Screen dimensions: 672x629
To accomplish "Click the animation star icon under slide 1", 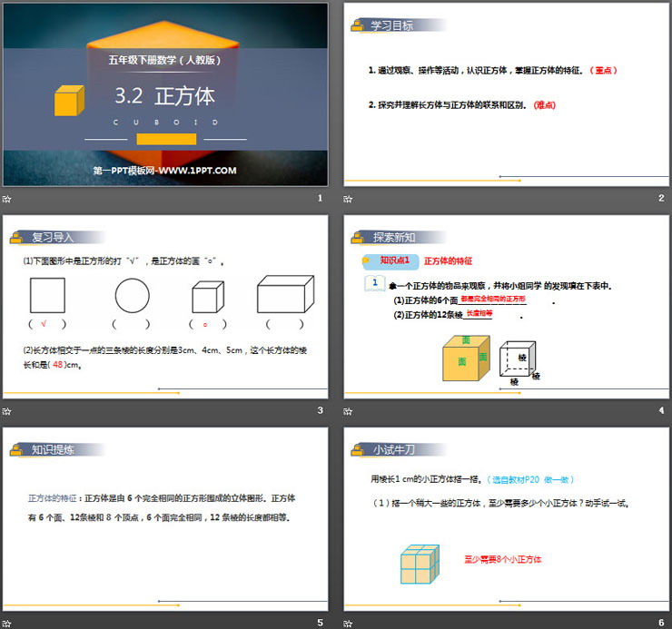I will (x=7, y=199).
